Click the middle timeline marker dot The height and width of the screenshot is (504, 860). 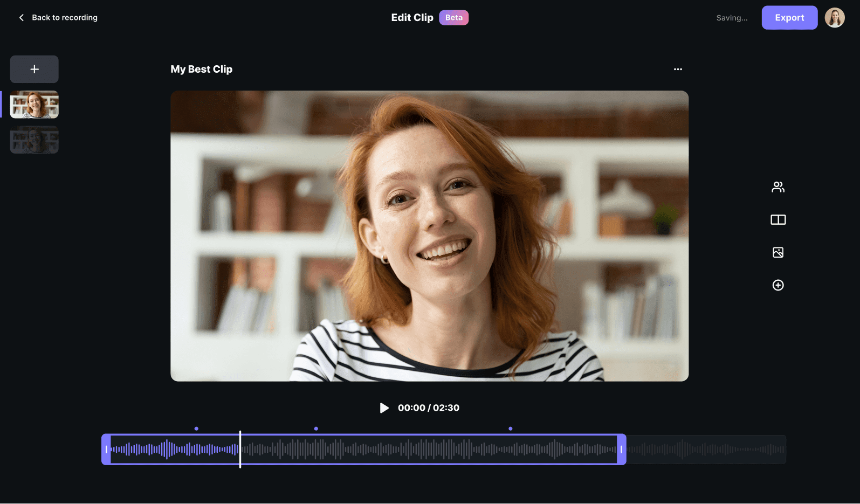316,429
